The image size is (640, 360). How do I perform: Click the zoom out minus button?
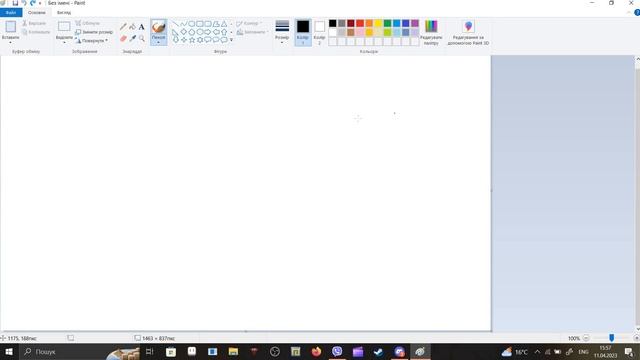[586, 338]
